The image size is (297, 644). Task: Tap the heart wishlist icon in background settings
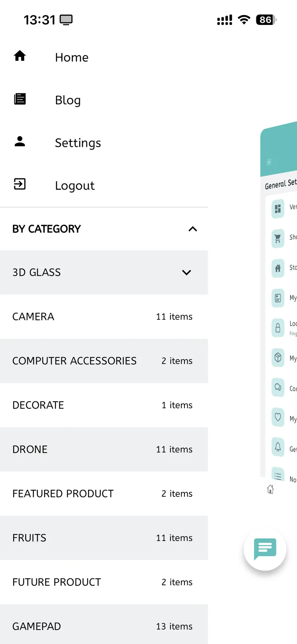point(278,417)
